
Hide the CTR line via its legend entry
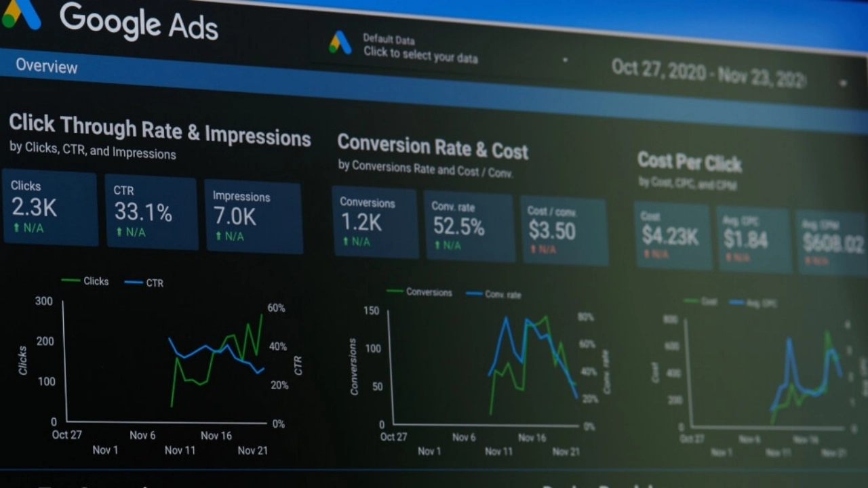[x=143, y=283]
